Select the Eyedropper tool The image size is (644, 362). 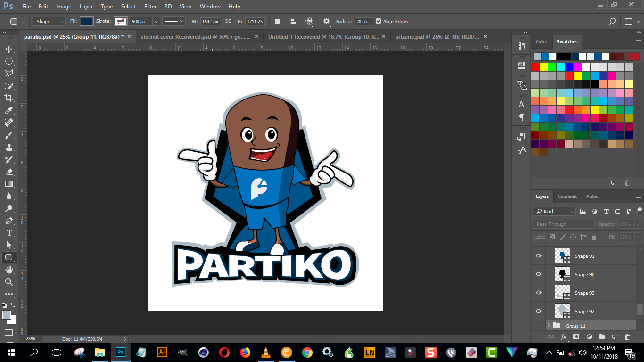click(x=9, y=110)
